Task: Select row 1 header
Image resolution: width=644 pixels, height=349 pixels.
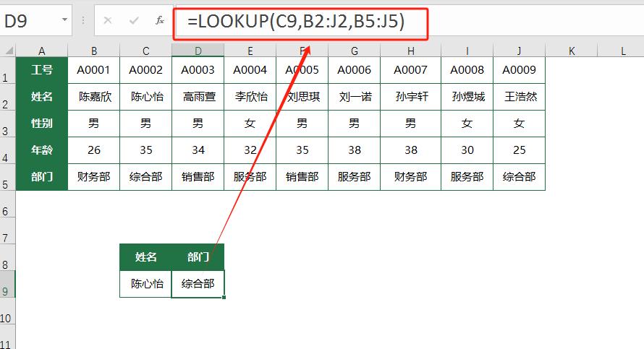Action: tap(7, 70)
